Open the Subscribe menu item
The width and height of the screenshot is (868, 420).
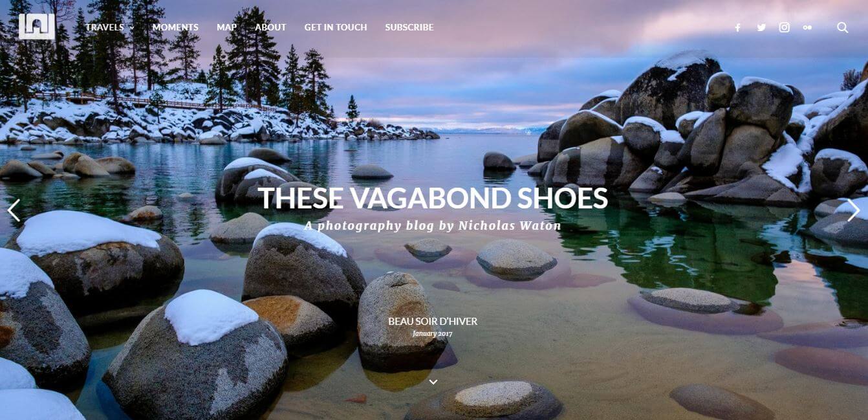[x=409, y=27]
